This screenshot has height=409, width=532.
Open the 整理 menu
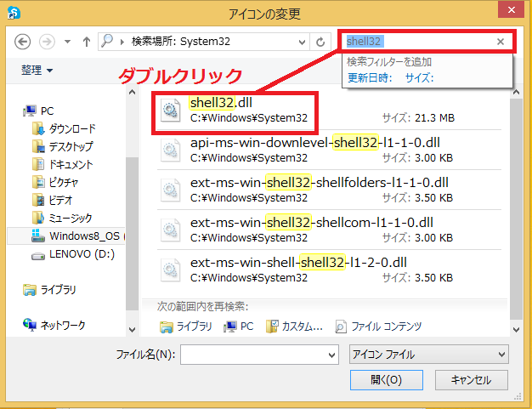pos(37,71)
